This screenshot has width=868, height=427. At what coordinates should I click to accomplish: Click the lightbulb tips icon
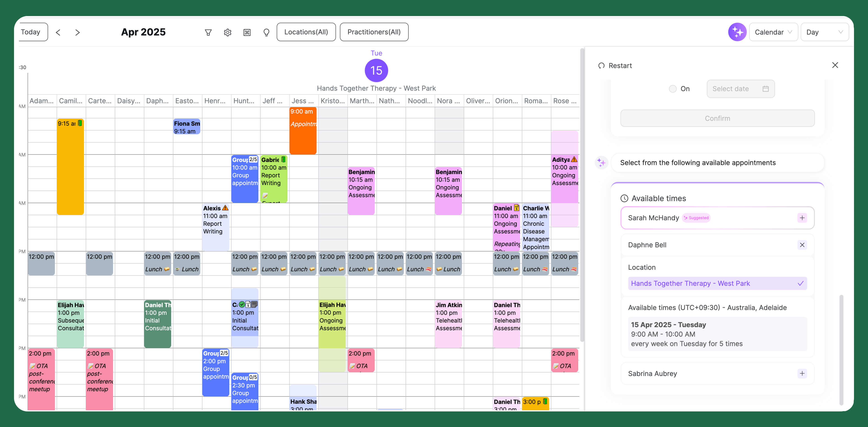267,32
